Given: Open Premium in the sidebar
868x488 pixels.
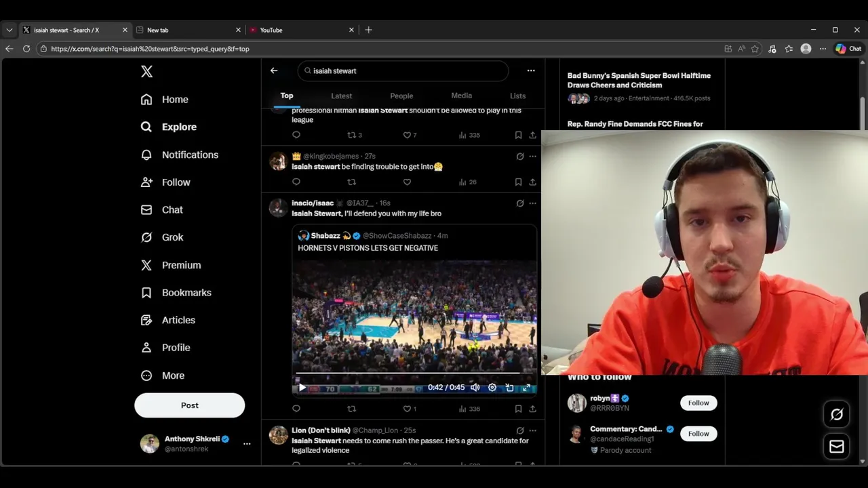Looking at the screenshot, I should click(170, 265).
